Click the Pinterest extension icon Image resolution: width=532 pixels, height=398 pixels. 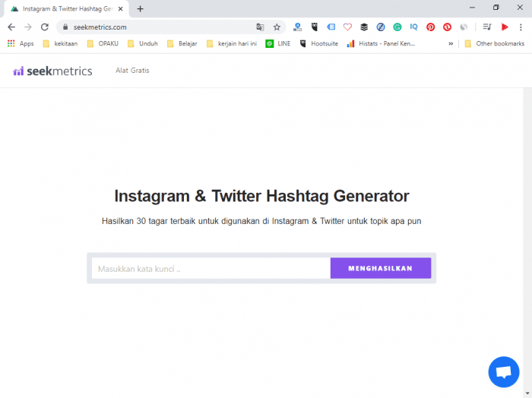pyautogui.click(x=431, y=27)
